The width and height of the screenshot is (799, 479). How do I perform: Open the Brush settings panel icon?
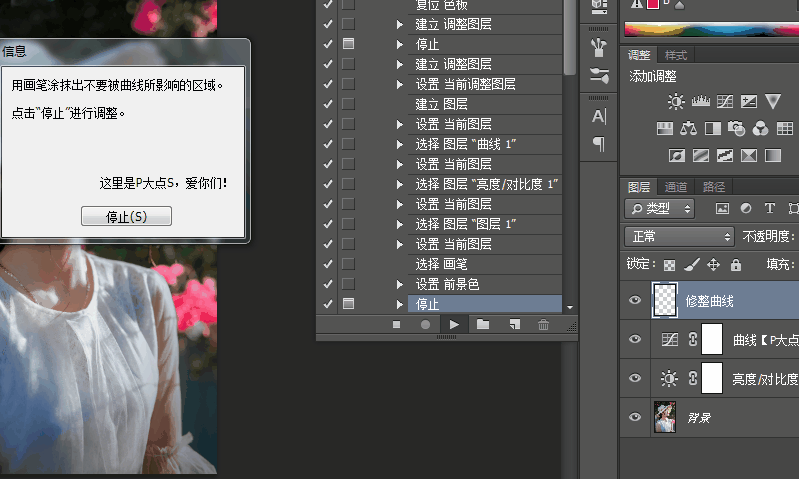point(599,75)
